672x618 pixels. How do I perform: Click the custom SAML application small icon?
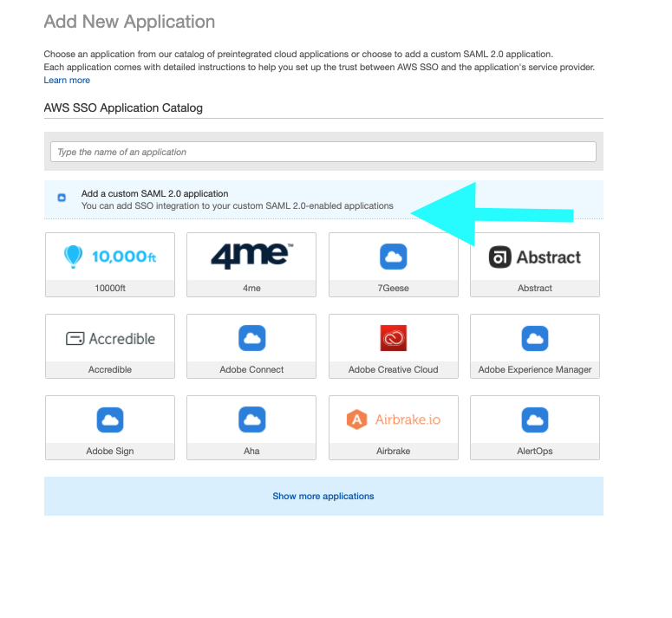pos(62,198)
